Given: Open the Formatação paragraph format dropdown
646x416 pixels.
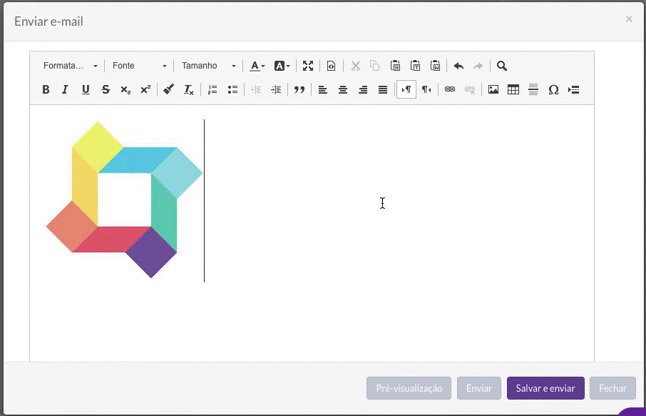Looking at the screenshot, I should [70, 66].
